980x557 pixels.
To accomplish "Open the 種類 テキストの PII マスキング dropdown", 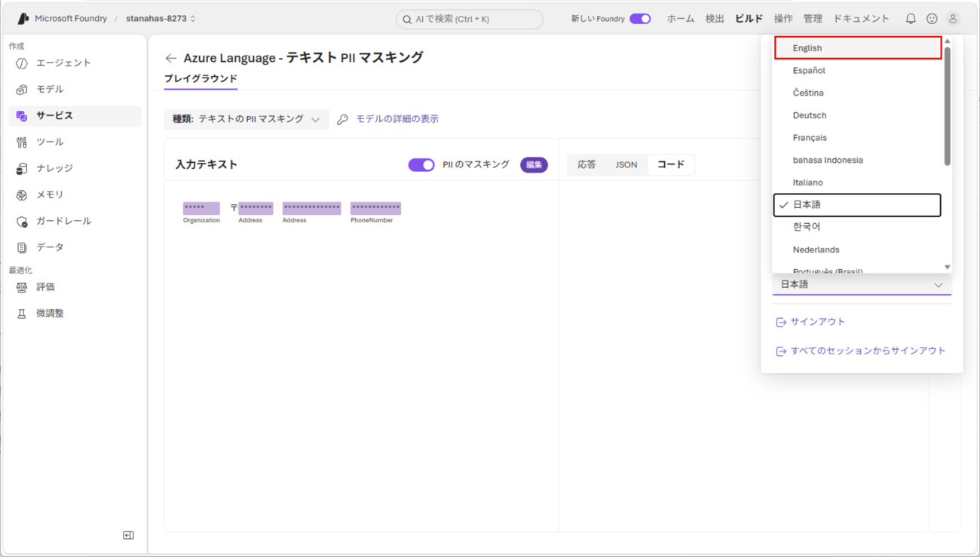I will [x=247, y=119].
